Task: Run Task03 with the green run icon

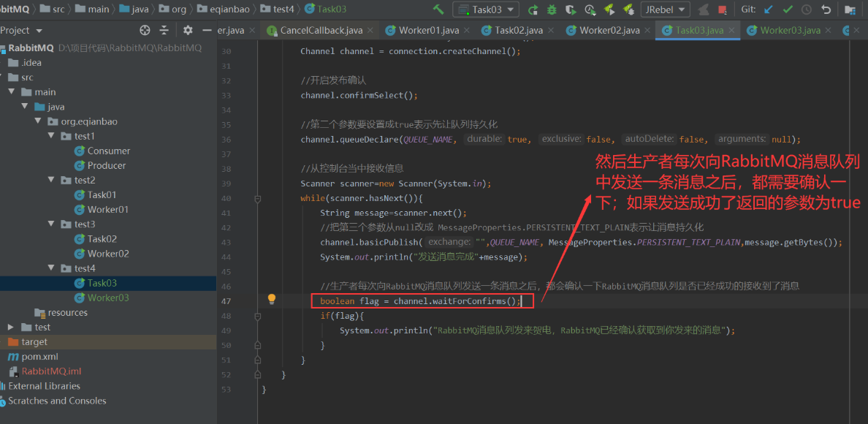Action: click(533, 10)
